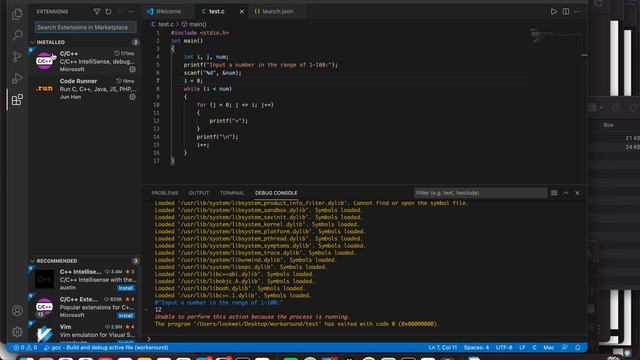This screenshot has height=360, width=640.
Task: Refresh the extensions list
Action: 108,11
